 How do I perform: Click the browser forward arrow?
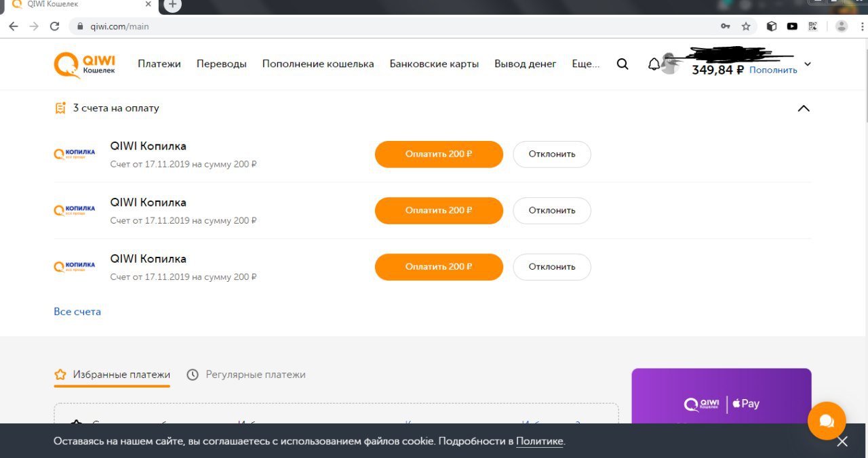pos(34,26)
